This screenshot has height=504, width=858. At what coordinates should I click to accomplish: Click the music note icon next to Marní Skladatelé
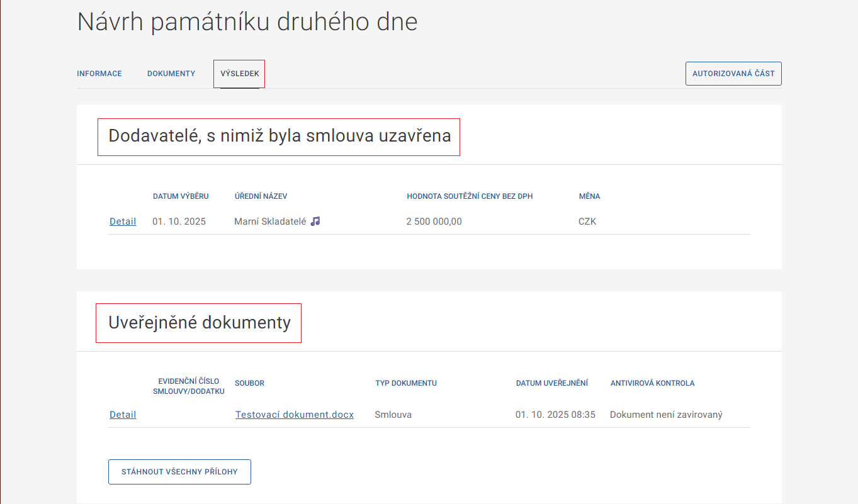click(x=315, y=221)
